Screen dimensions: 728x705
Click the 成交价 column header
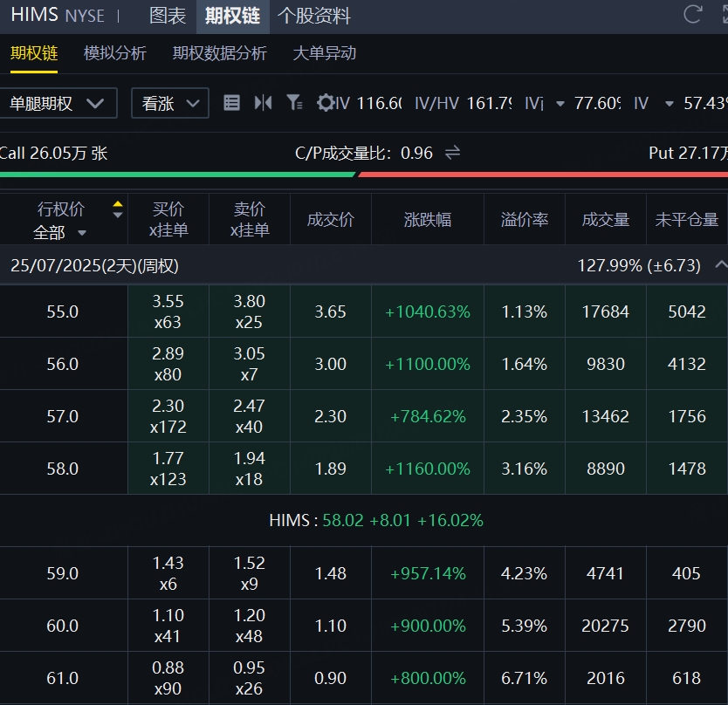click(x=331, y=219)
